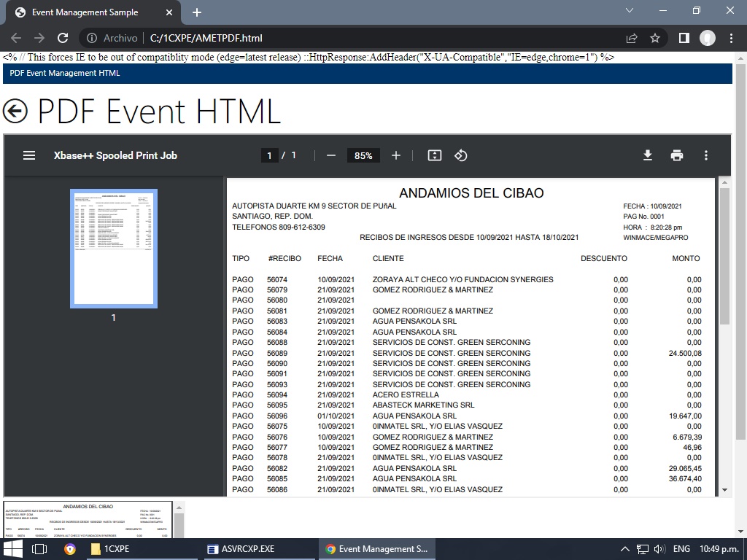
Task: Zoom in with the plus button
Action: [396, 155]
